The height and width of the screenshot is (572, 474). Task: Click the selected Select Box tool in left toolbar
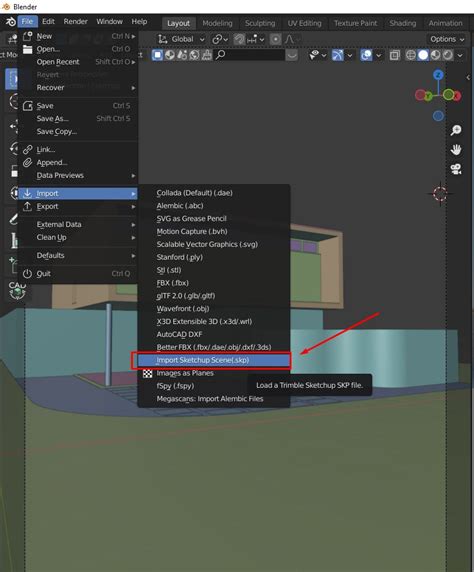[x=12, y=79]
